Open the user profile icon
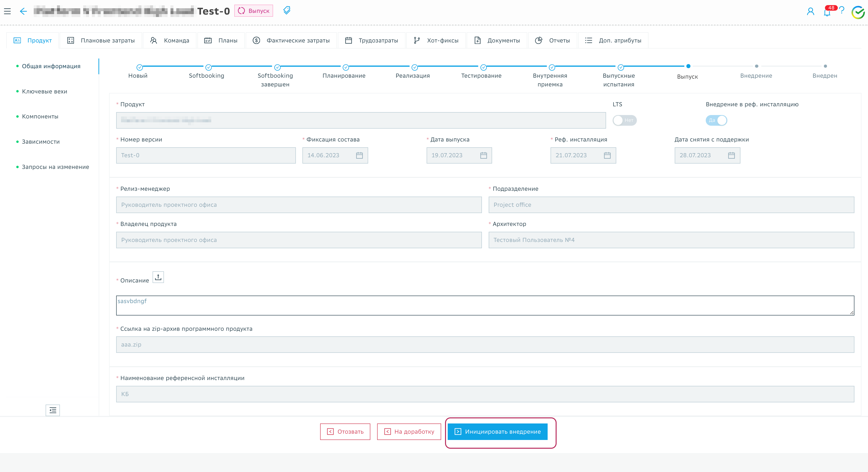868x472 pixels. click(810, 11)
